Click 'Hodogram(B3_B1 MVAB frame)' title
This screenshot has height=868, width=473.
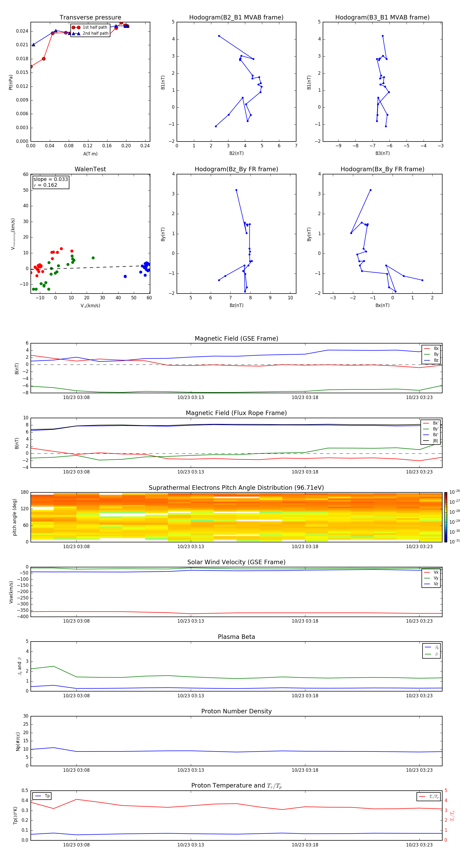tap(382, 18)
